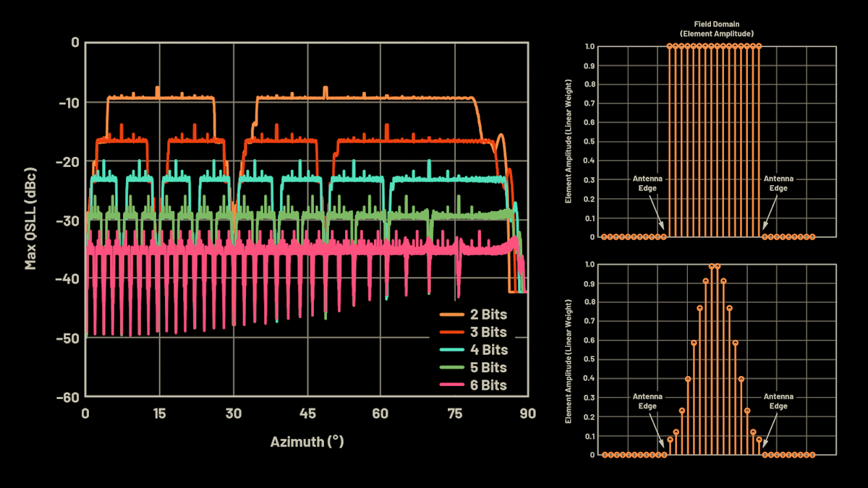
Task: Click the peak amplitude stem at 1.0
Action: [x=713, y=265]
